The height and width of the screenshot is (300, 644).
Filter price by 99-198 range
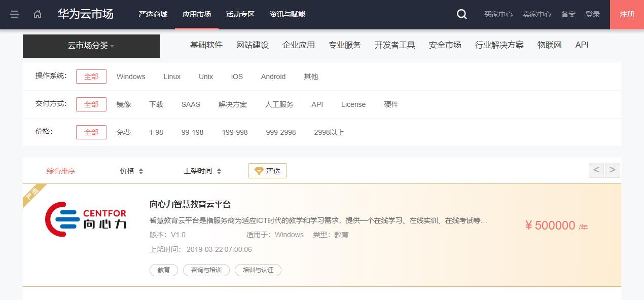(x=192, y=132)
